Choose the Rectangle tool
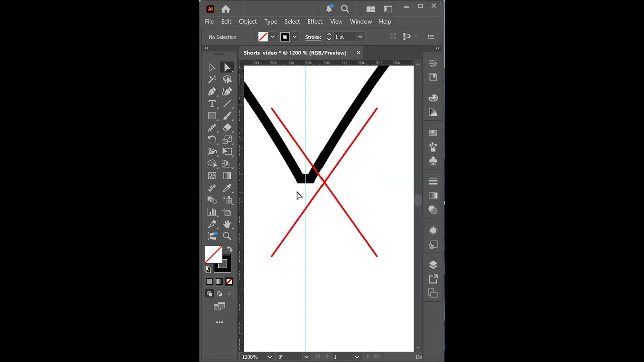The height and width of the screenshot is (362, 644). tap(212, 116)
